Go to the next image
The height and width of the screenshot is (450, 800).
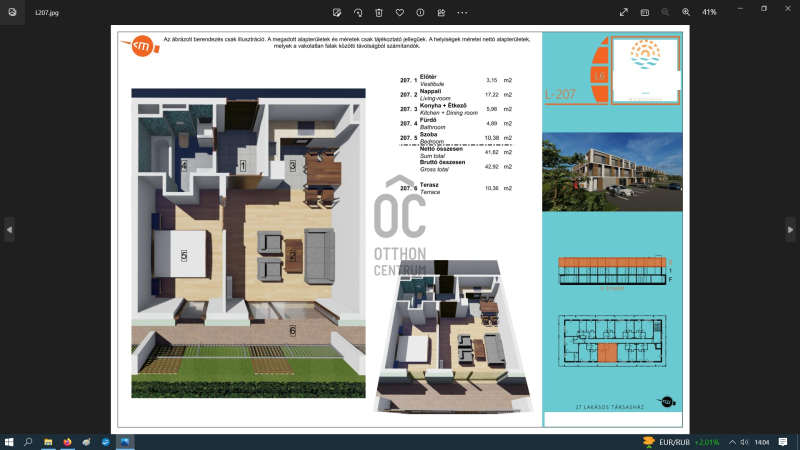[791, 230]
